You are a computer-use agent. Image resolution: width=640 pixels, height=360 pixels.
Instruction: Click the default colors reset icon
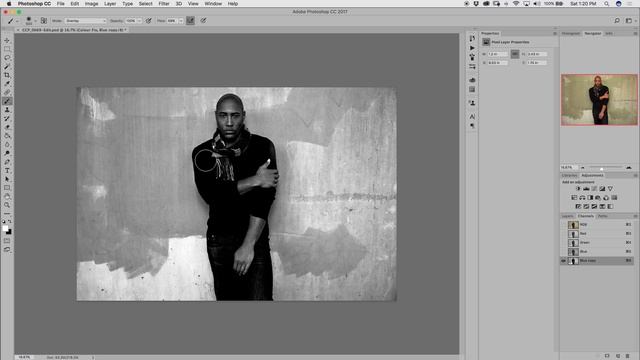coord(4,221)
